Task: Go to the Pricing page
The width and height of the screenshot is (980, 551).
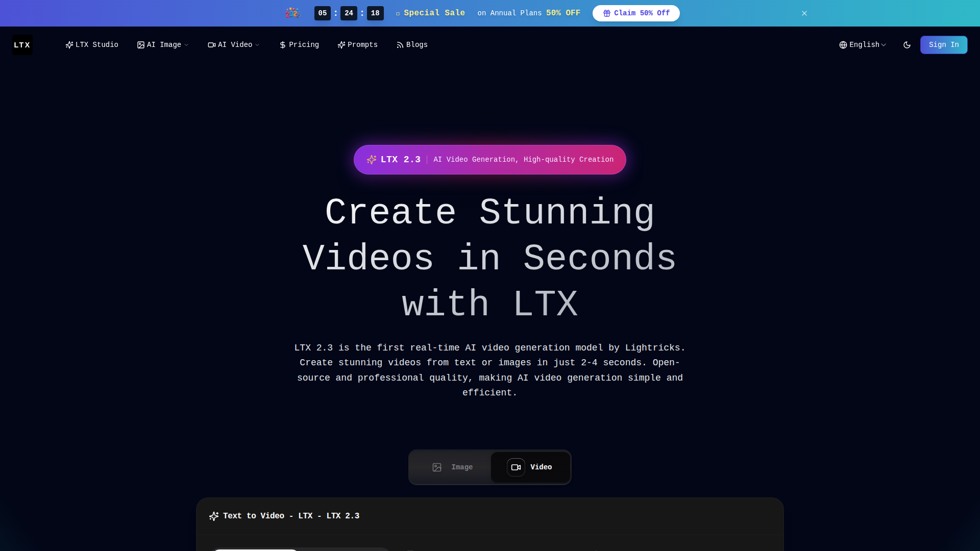Action: pos(299,45)
